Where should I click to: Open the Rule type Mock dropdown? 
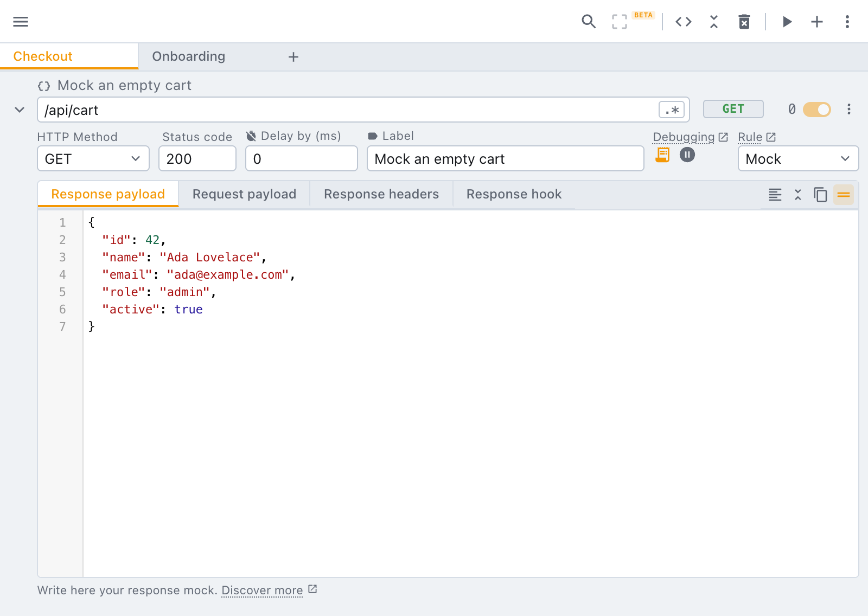(798, 159)
